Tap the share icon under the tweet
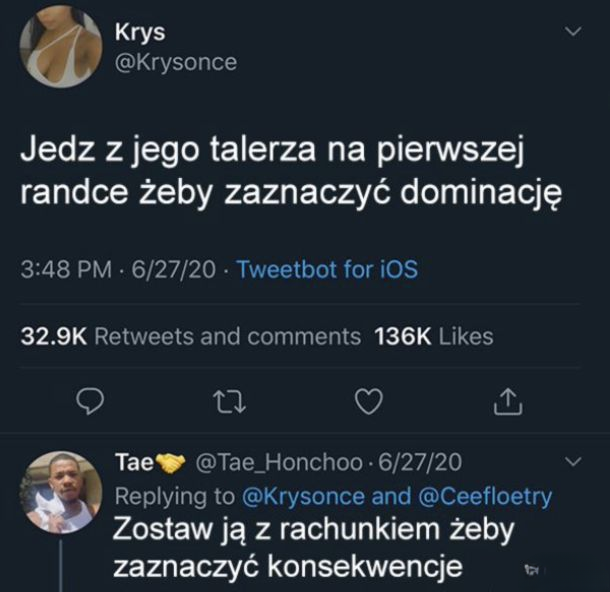 [x=508, y=402]
